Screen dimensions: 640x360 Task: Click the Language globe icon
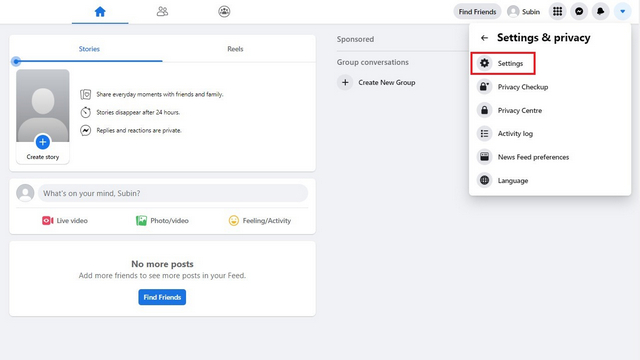[x=484, y=180]
